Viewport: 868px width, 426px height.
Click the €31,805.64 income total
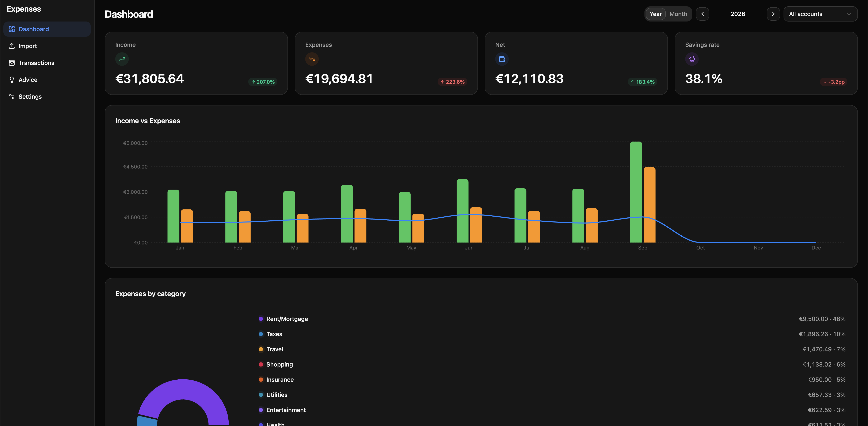click(x=149, y=79)
